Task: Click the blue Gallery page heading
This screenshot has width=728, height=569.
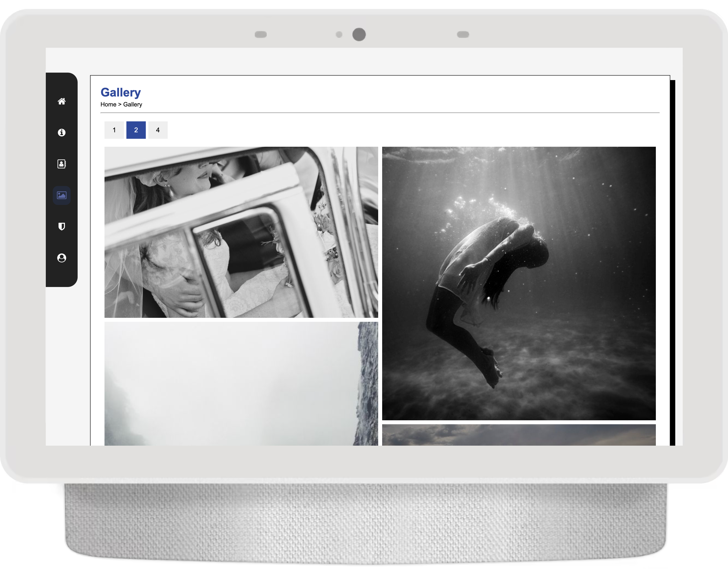Action: [121, 92]
